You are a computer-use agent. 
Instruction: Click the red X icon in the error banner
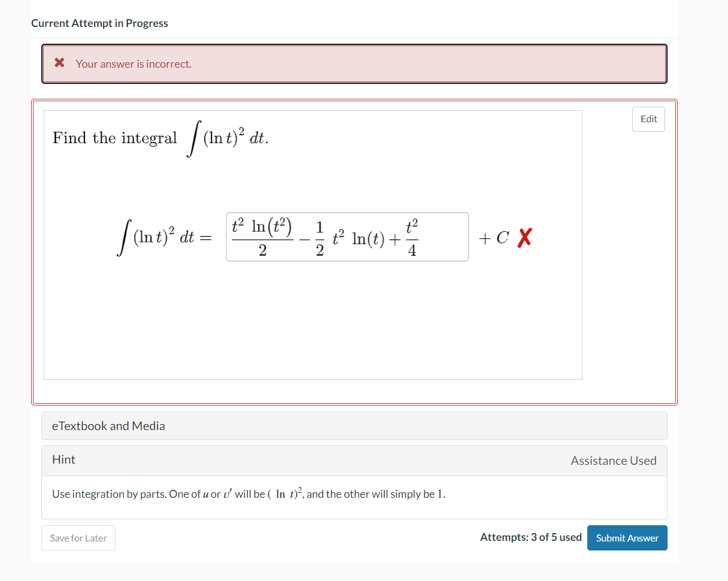pyautogui.click(x=59, y=63)
